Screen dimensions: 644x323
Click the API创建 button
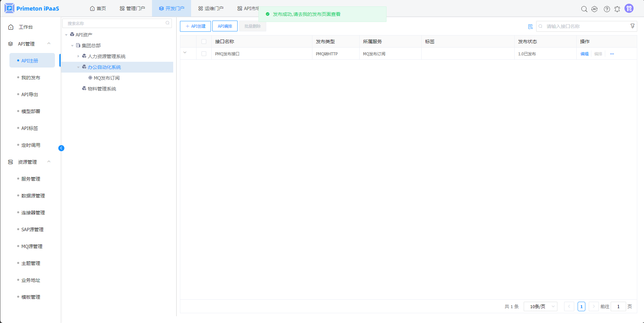point(195,26)
